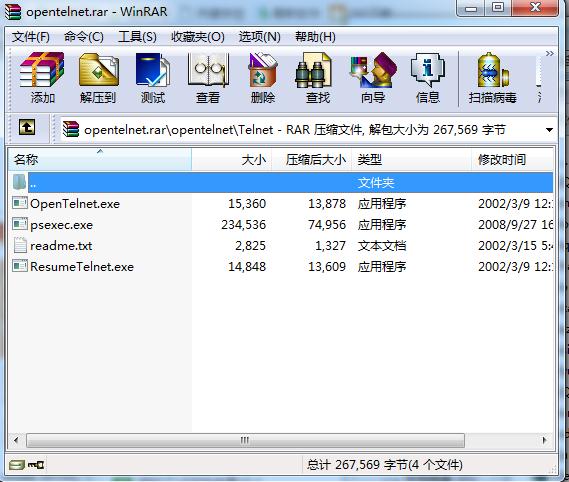Select the psexec.exe file name
The width and height of the screenshot is (569, 482).
tap(61, 225)
